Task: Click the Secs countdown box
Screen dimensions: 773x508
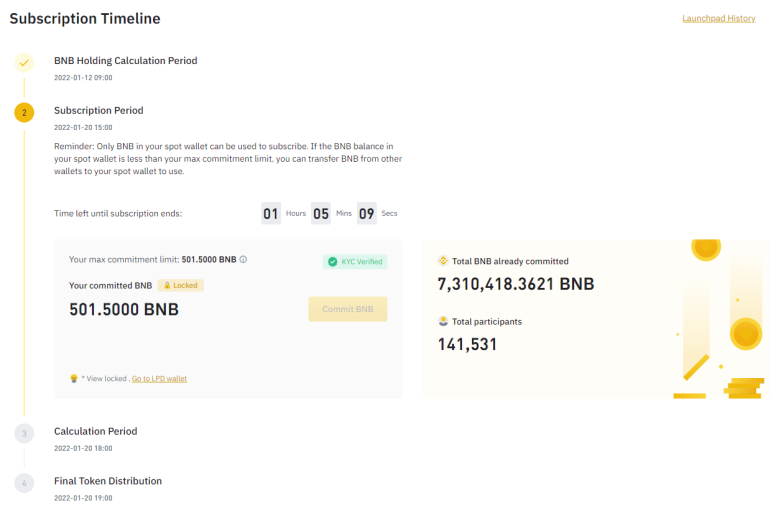Action: tap(367, 214)
